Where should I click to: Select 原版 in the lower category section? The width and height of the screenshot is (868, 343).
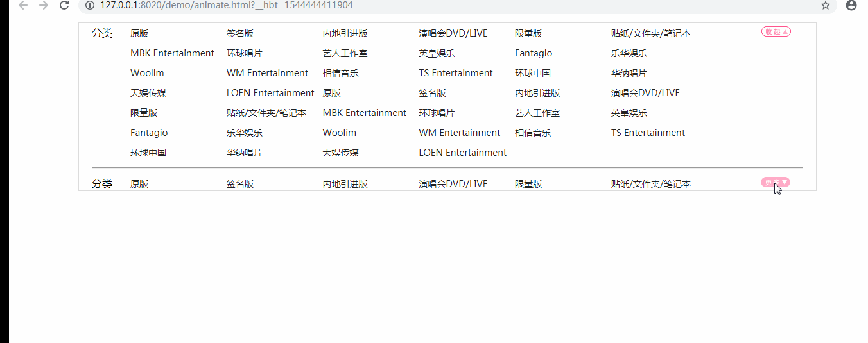coord(139,184)
